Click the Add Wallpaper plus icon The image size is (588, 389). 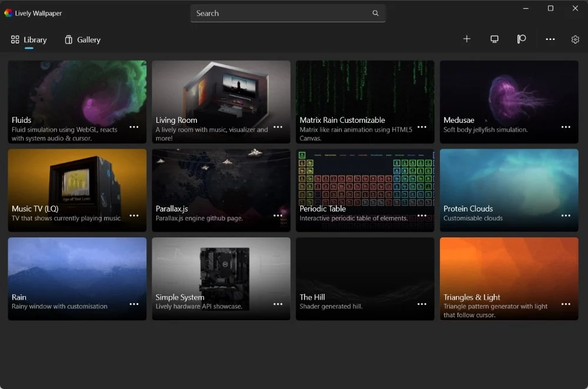click(x=467, y=39)
